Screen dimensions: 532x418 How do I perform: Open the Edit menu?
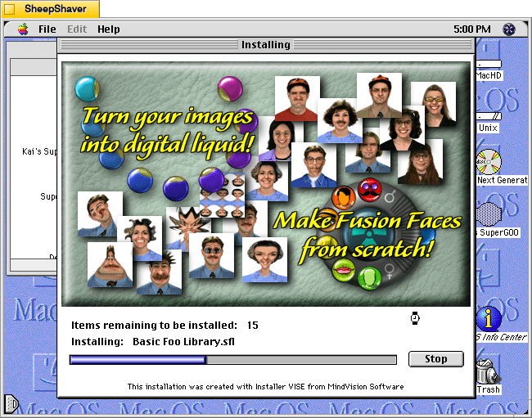pos(77,29)
